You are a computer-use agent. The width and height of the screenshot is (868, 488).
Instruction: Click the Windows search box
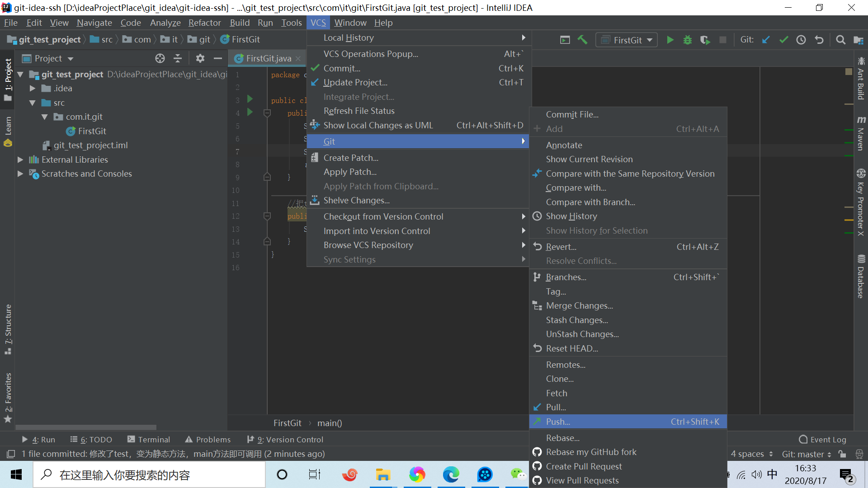point(149,474)
